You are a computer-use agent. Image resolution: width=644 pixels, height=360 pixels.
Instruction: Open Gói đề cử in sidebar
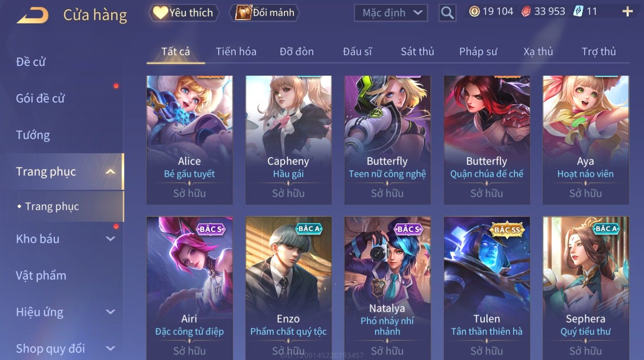point(40,98)
